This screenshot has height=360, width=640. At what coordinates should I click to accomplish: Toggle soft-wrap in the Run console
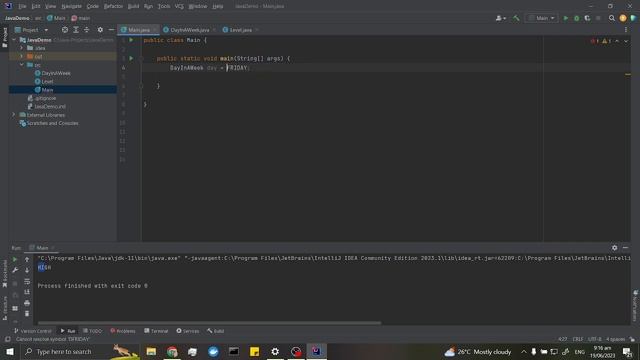[27, 281]
